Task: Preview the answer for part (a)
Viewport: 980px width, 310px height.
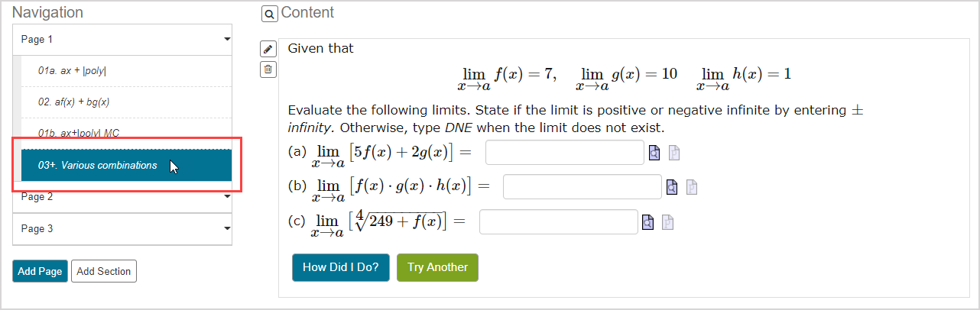Action: (x=654, y=153)
